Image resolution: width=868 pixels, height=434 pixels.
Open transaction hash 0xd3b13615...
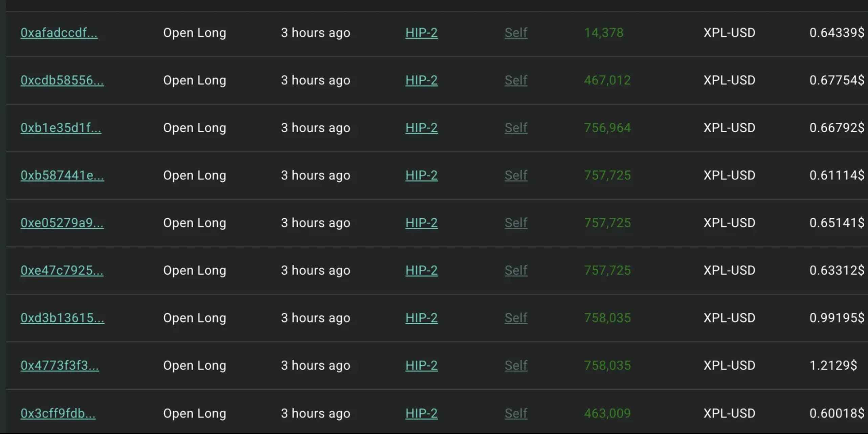click(62, 318)
